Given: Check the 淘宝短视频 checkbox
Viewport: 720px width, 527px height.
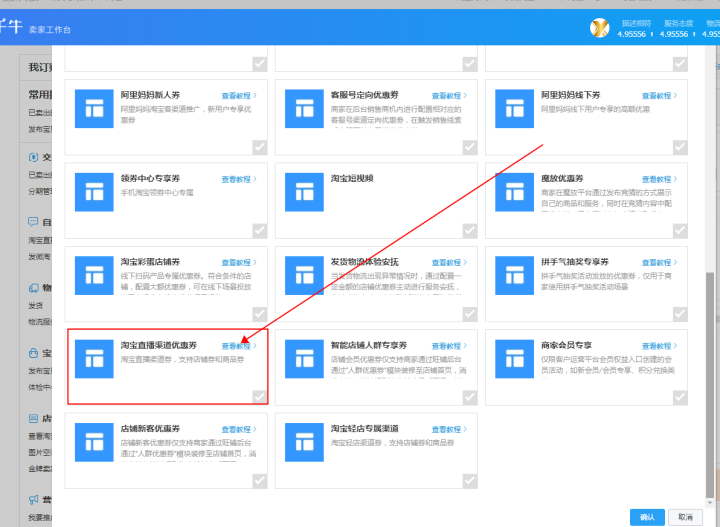Looking at the screenshot, I should point(470,231).
